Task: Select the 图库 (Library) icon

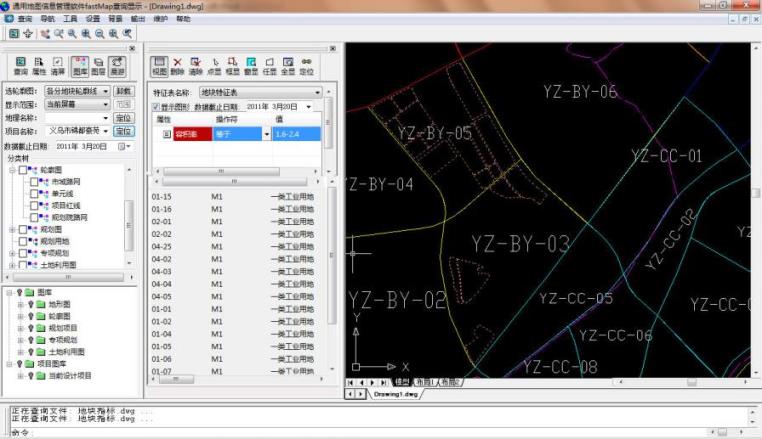Action: [80, 66]
